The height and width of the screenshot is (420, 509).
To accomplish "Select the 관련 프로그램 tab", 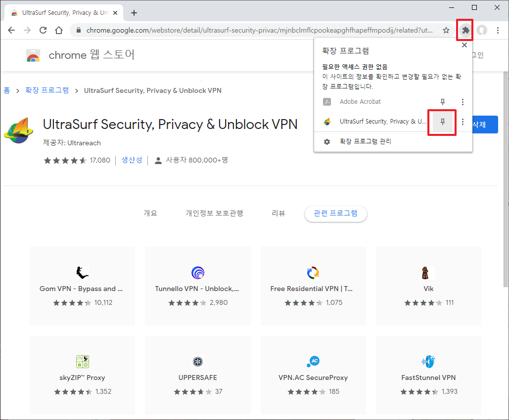I will (x=336, y=213).
